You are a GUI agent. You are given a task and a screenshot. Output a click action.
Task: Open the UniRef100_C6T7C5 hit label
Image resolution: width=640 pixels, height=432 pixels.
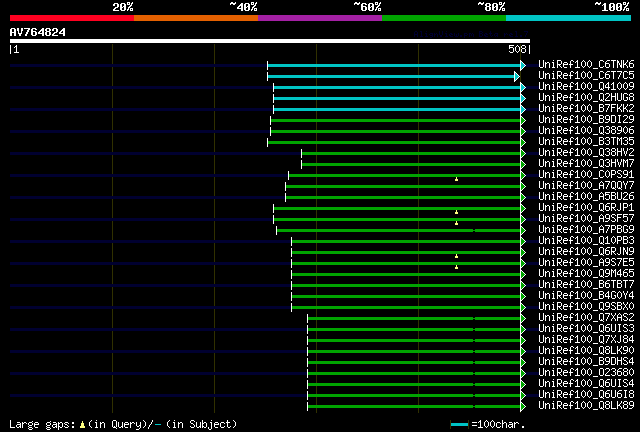586,76
